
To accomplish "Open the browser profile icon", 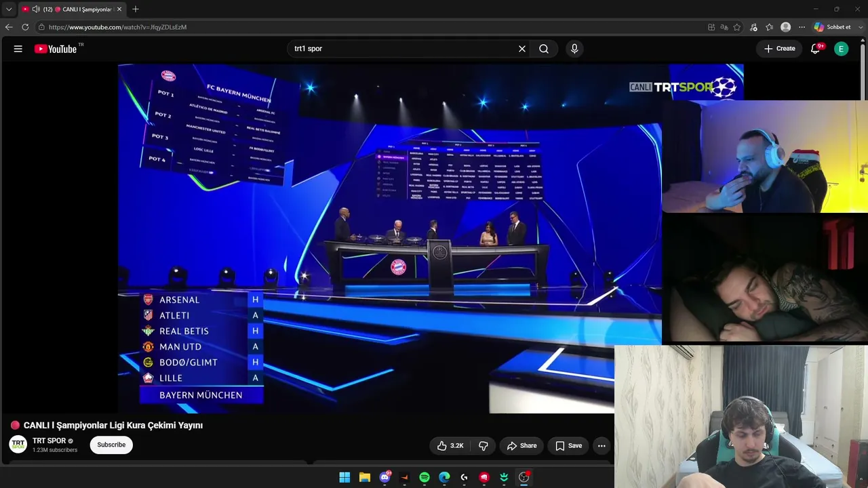I will click(786, 27).
